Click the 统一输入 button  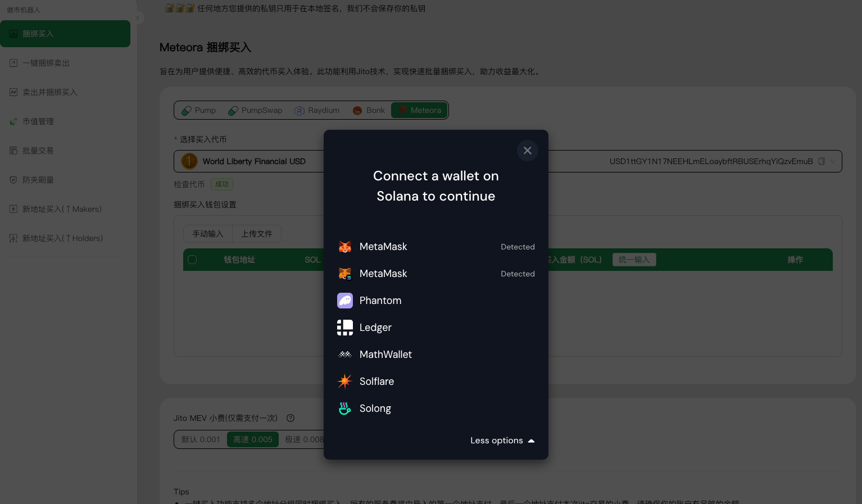(634, 260)
